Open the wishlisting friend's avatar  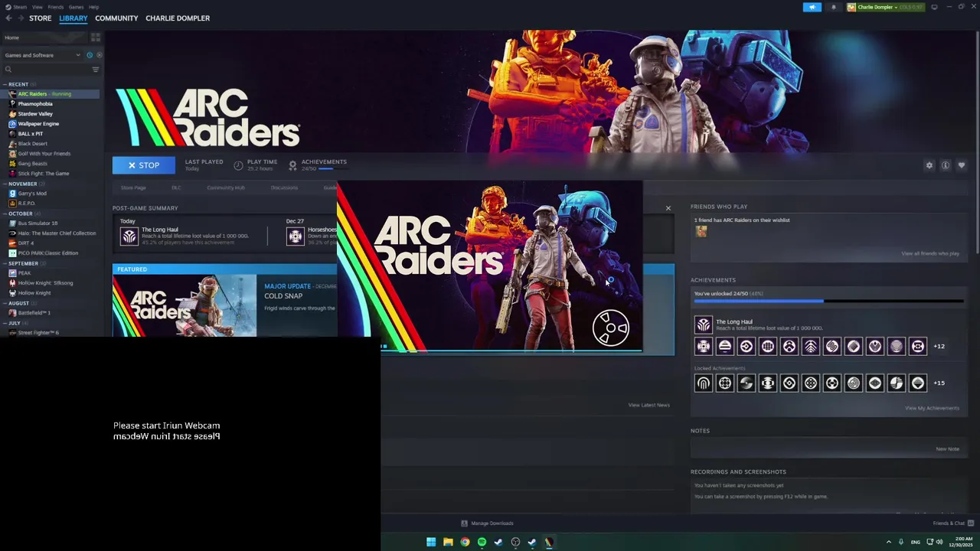(x=701, y=231)
